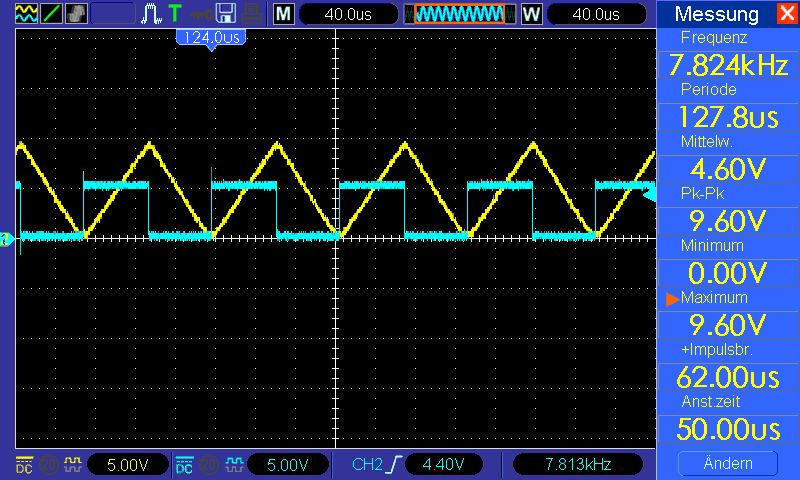Viewport: 800px width, 480px height.
Task: Click the Ändern button
Action: pyautogui.click(x=728, y=463)
